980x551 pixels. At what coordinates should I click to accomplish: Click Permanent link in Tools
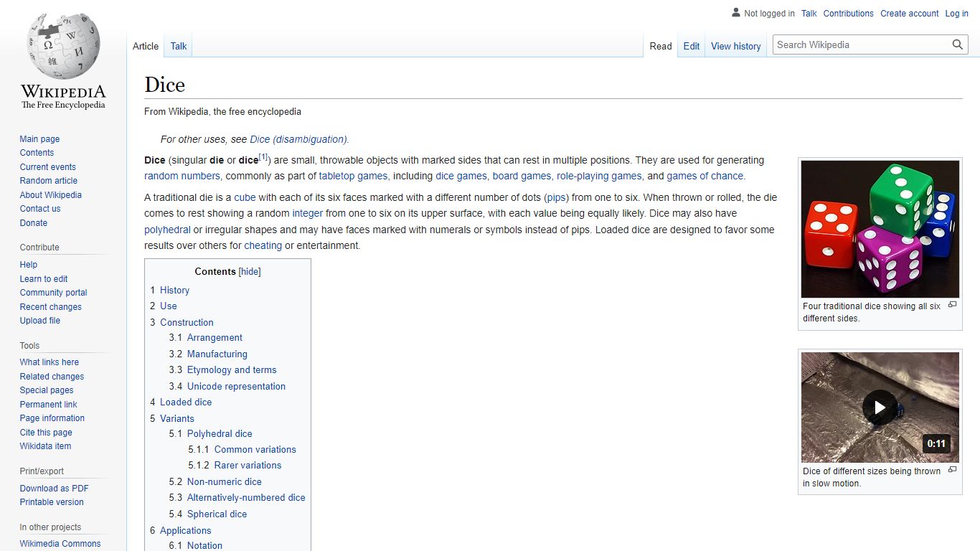(49, 405)
